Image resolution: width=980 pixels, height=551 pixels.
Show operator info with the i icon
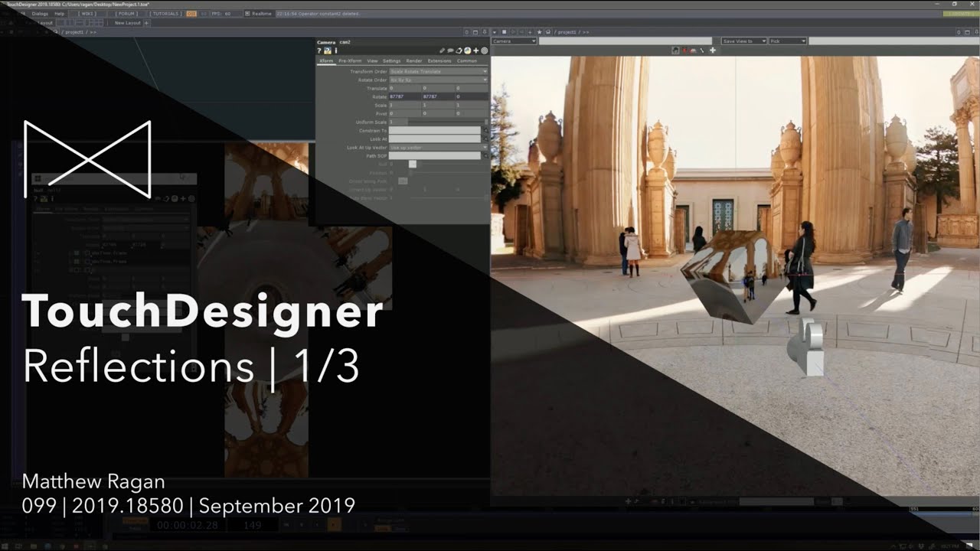335,51
